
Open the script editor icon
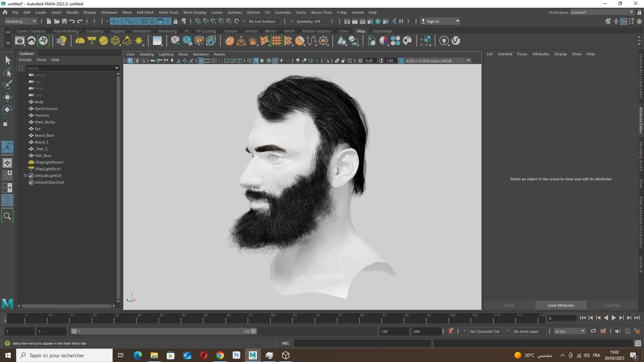coord(638,343)
